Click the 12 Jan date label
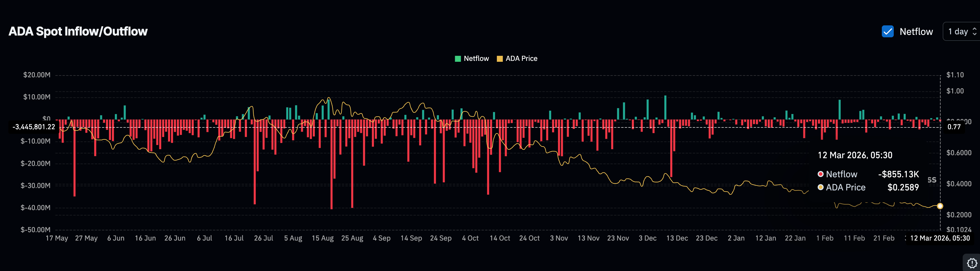980x271 pixels. 766,238
